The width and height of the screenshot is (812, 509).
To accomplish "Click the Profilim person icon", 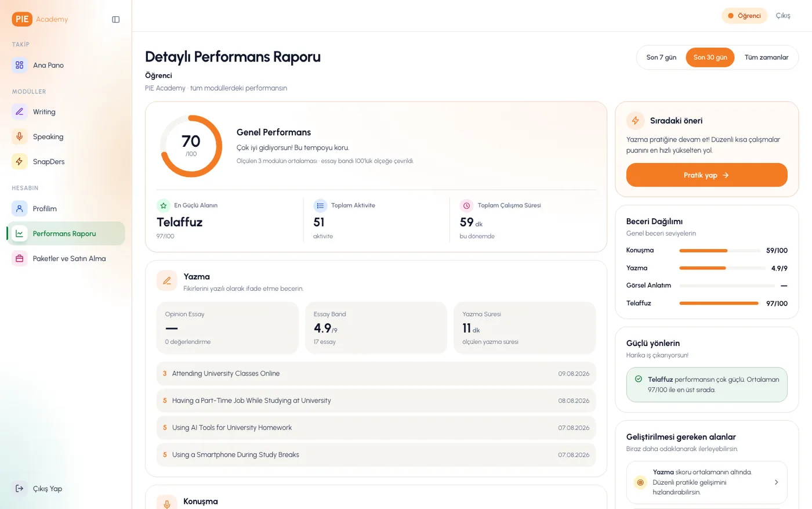I will coord(20,208).
